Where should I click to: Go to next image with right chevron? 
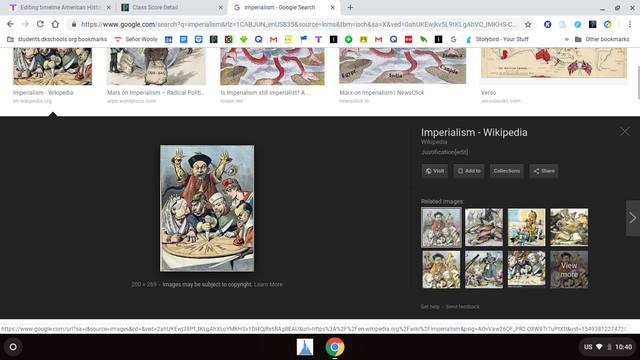[x=633, y=218]
